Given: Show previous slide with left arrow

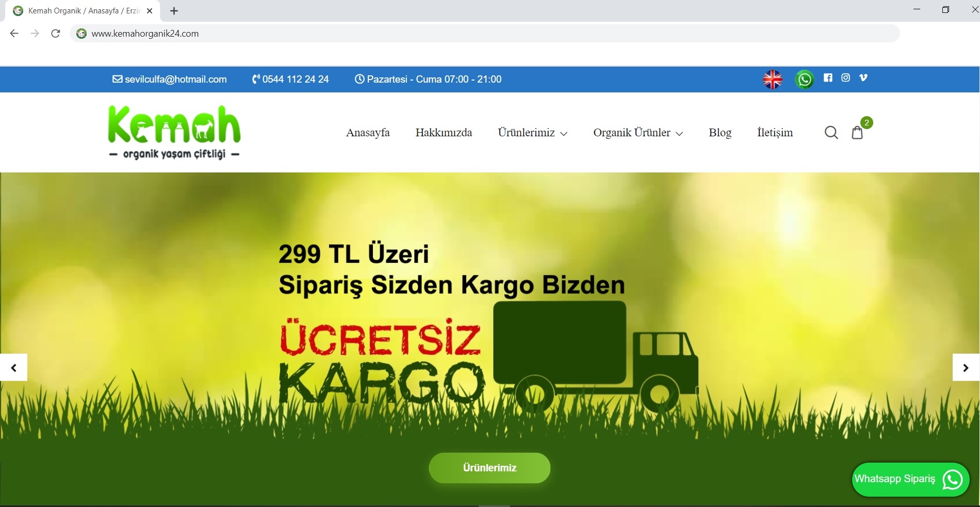Looking at the screenshot, I should (14, 368).
